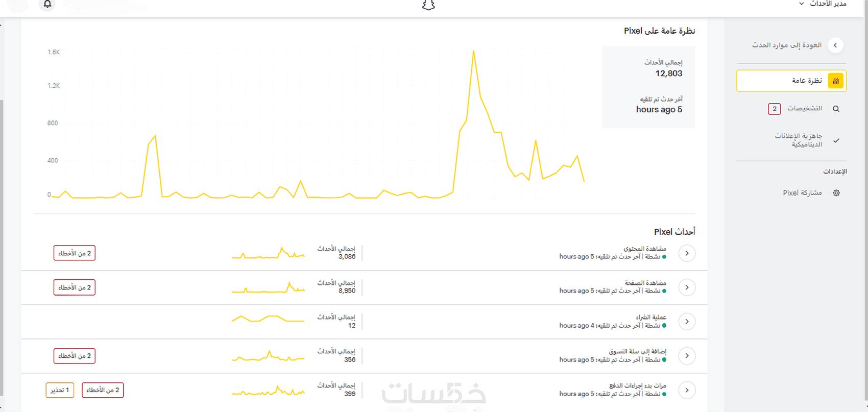Click the magnifier icon beside التشخيصات
Viewport: 868px width, 412px height.
[836, 109]
